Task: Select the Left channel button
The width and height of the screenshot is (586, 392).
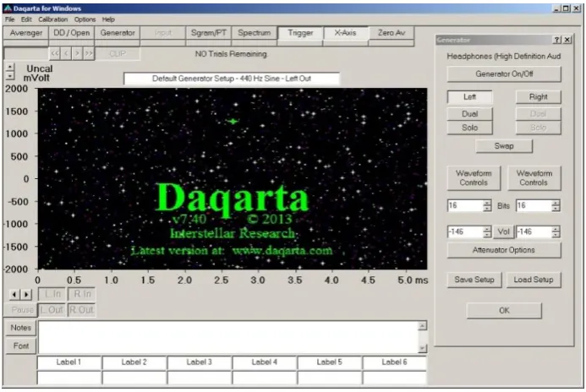Action: tap(470, 97)
